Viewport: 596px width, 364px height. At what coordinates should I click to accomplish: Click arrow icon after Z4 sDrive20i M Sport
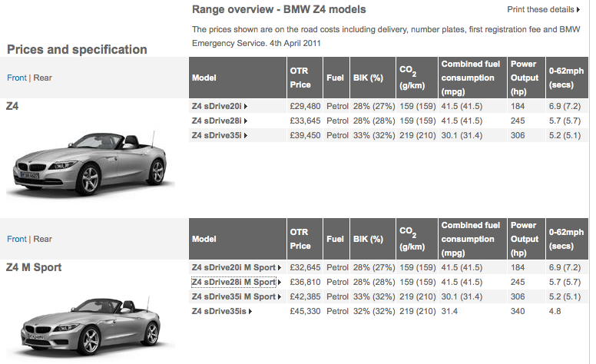(280, 268)
